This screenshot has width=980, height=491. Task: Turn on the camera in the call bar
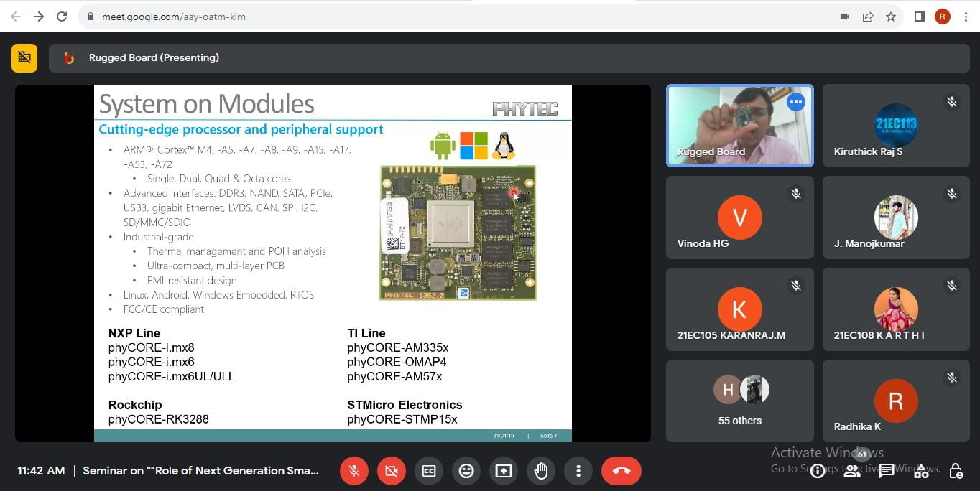[x=391, y=471]
